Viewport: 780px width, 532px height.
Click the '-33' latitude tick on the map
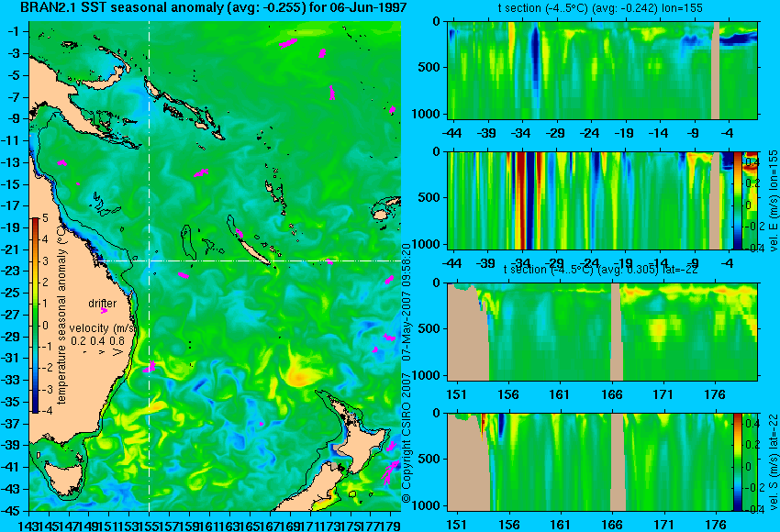(11, 380)
